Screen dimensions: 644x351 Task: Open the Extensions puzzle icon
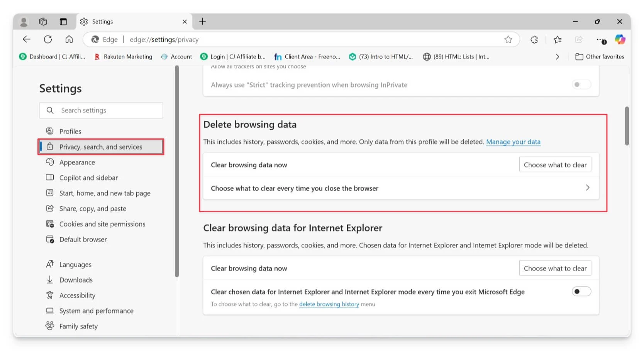(x=534, y=39)
